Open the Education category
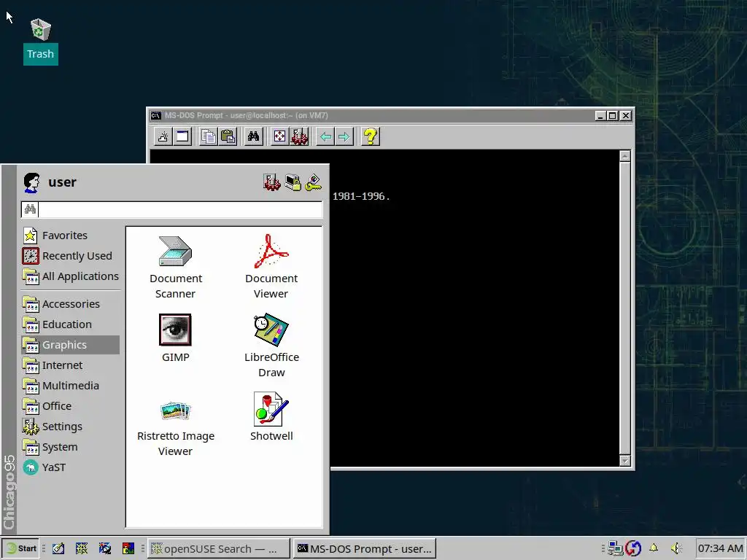This screenshot has width=747, height=560. click(x=70, y=324)
